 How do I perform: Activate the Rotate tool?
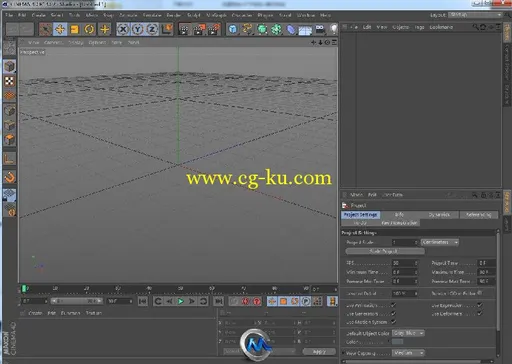[89, 29]
